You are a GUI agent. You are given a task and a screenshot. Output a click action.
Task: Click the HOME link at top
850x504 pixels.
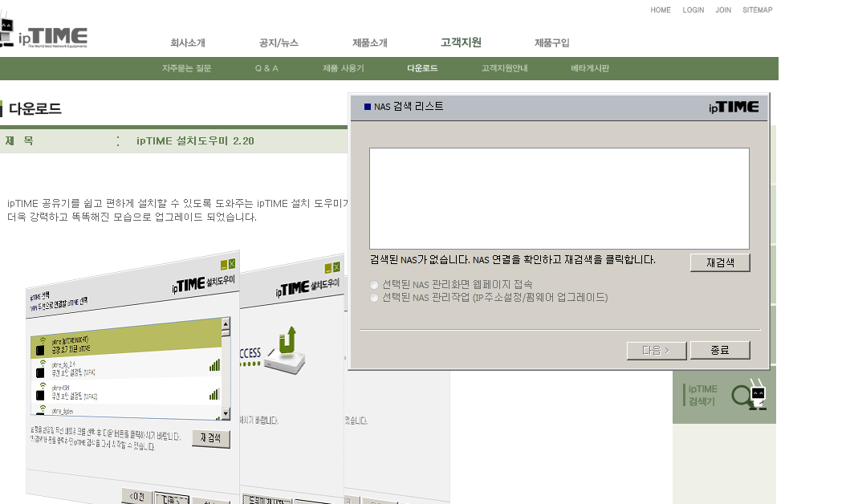(661, 10)
